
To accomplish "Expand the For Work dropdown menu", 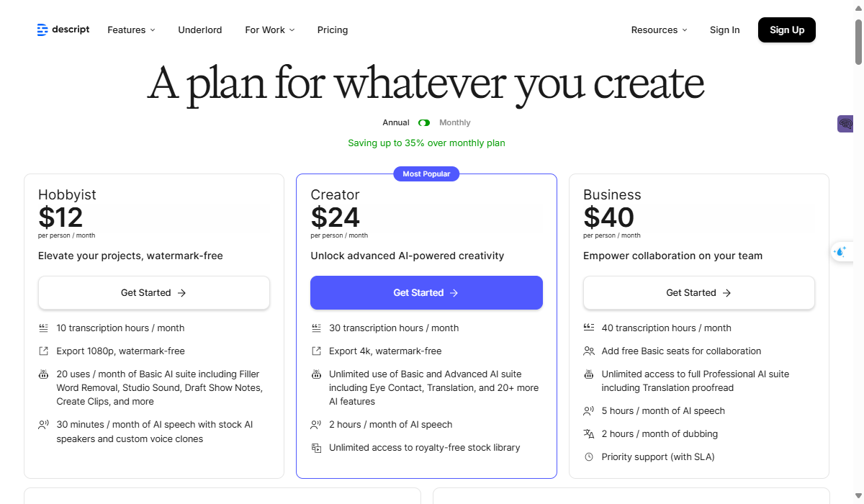I will click(x=269, y=30).
